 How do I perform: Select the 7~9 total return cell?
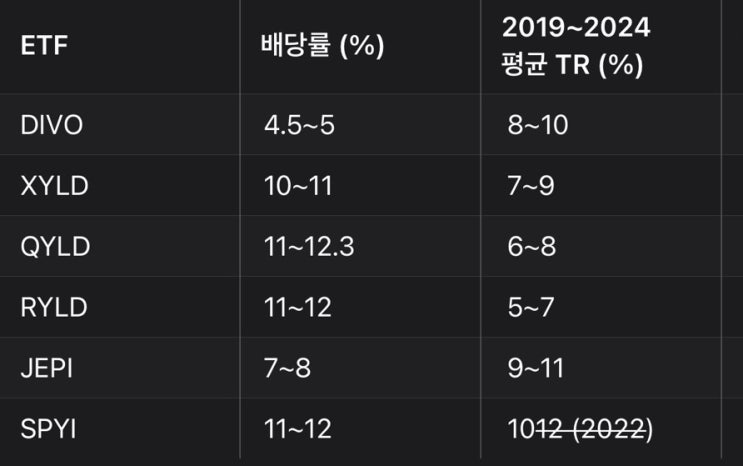[531, 186]
